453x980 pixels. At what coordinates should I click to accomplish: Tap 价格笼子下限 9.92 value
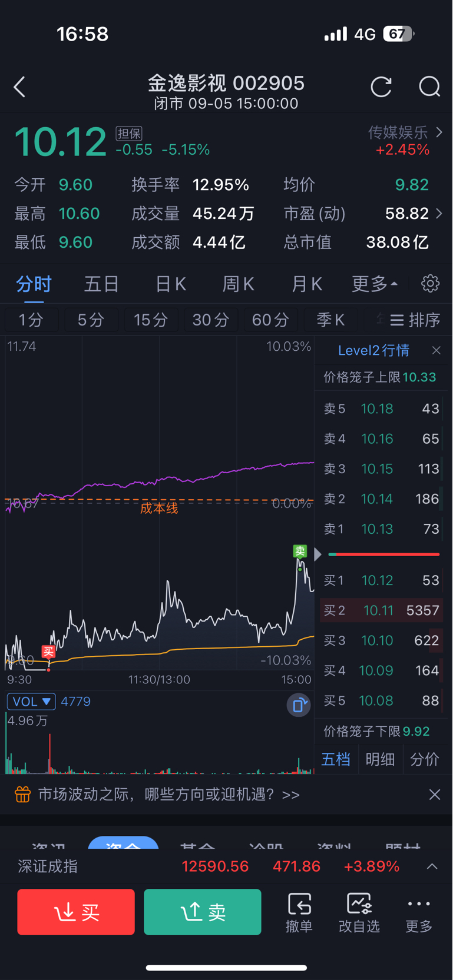tap(416, 731)
